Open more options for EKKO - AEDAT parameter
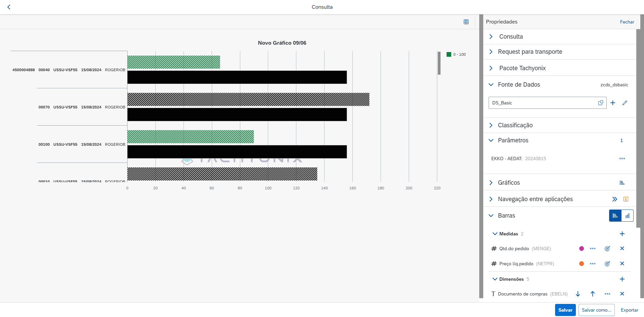This screenshot has width=644, height=317. (622, 158)
